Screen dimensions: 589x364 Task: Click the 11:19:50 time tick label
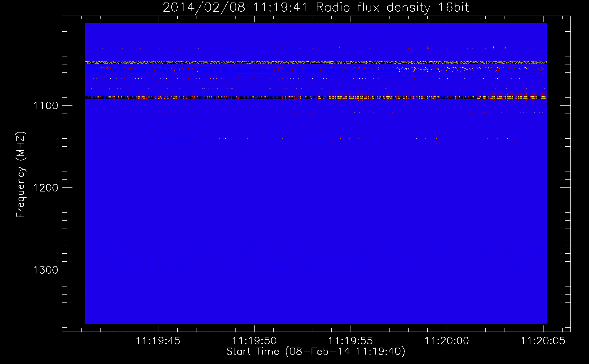[254, 341]
